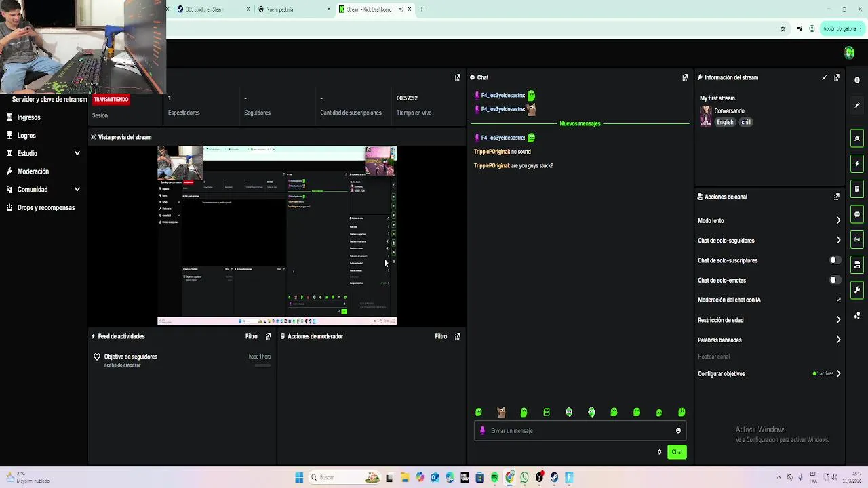
Task: Expand Modo lento options
Action: click(x=838, y=220)
